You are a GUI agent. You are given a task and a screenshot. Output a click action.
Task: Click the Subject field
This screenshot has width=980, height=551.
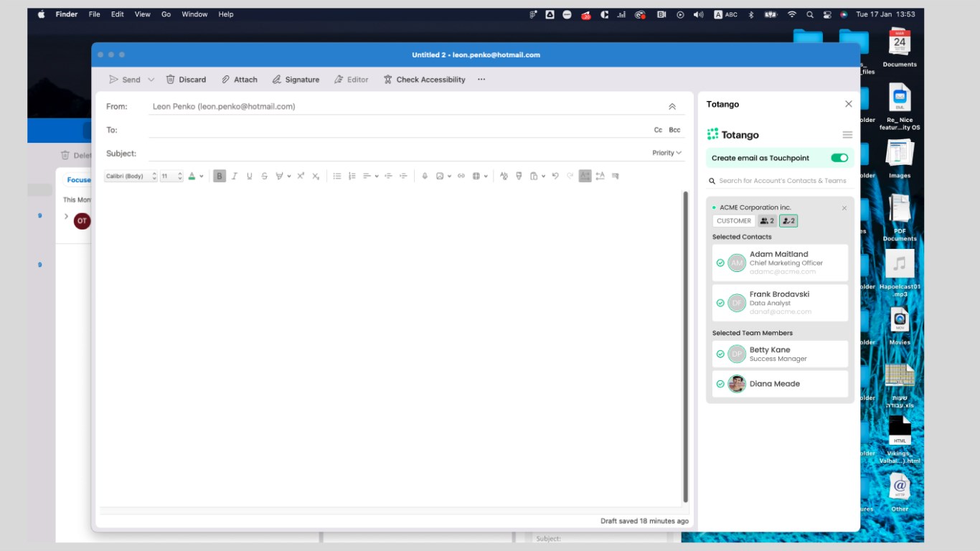pos(398,153)
